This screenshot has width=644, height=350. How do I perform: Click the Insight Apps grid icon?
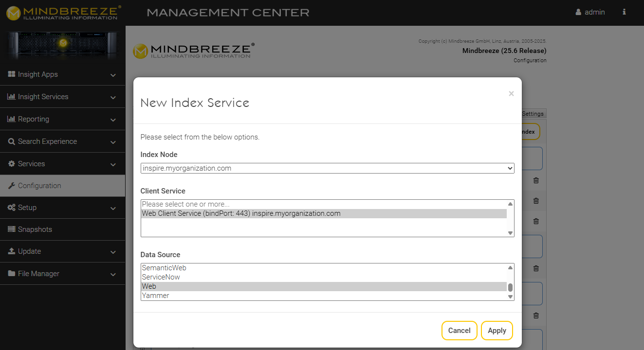12,74
